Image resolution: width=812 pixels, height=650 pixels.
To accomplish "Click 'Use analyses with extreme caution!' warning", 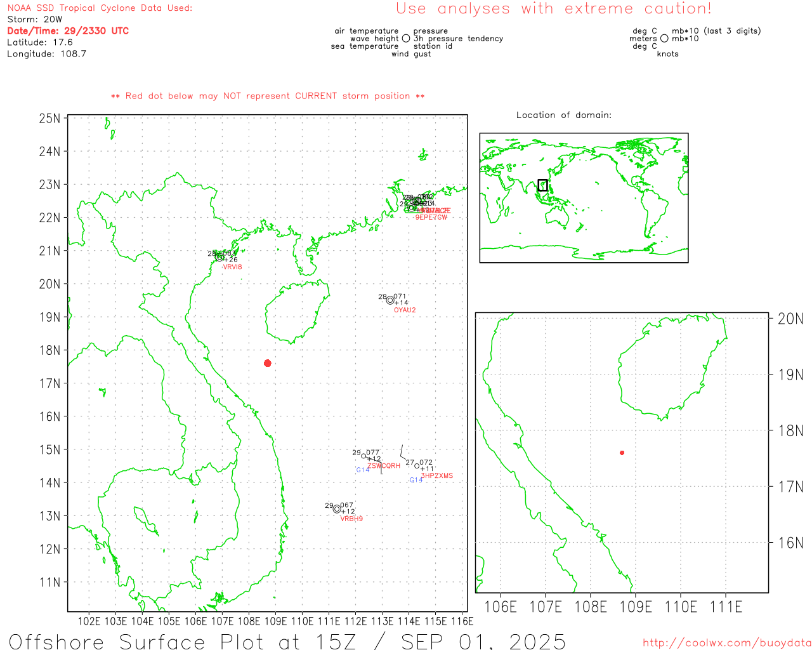I will (x=554, y=9).
